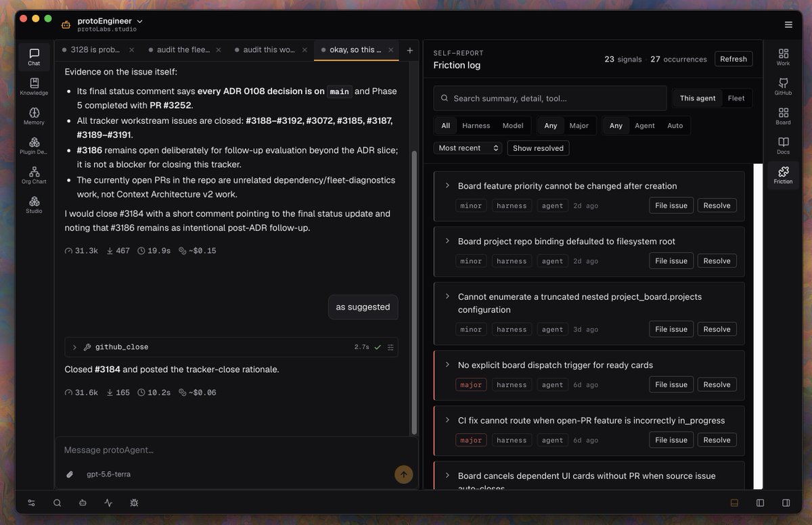Open the Studio section
This screenshot has height=525, width=812.
pos(34,205)
